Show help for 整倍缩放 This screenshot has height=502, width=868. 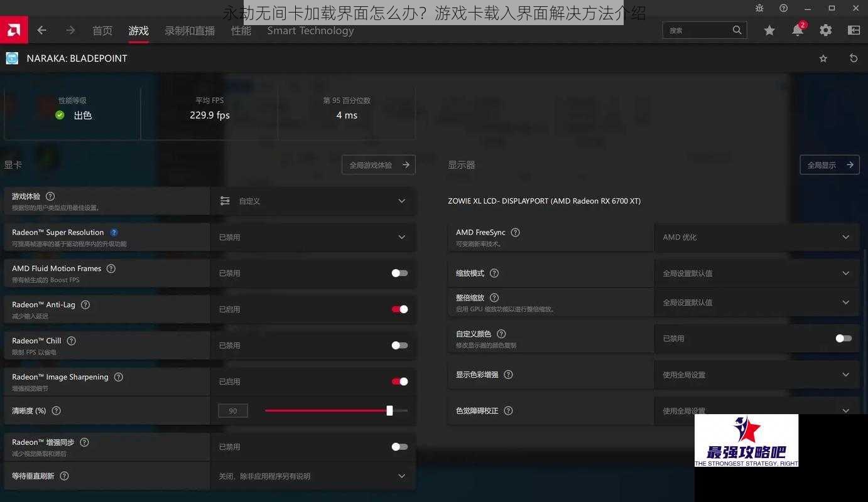pyautogui.click(x=494, y=297)
